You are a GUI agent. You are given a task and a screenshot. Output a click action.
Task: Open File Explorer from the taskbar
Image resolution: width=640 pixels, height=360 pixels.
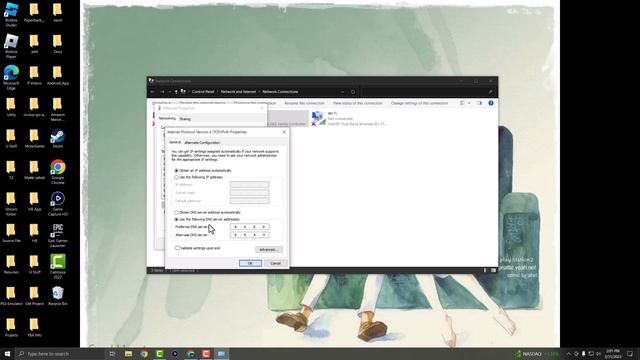click(128, 353)
